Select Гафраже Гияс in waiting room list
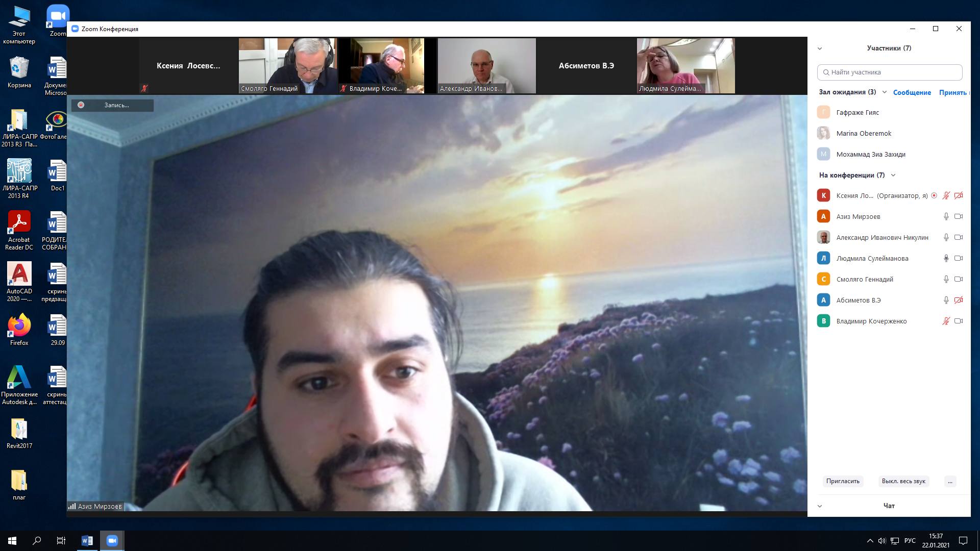 tap(889, 112)
